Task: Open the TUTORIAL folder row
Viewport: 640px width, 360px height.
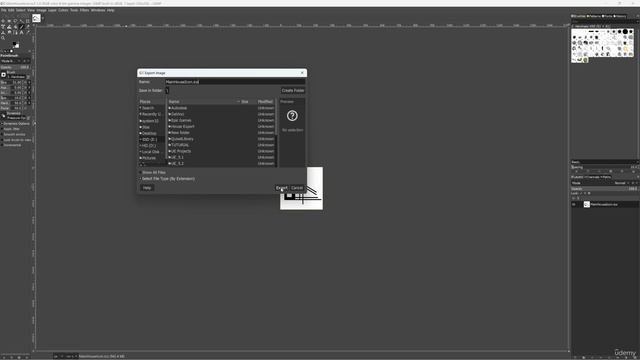Action: 222,145
